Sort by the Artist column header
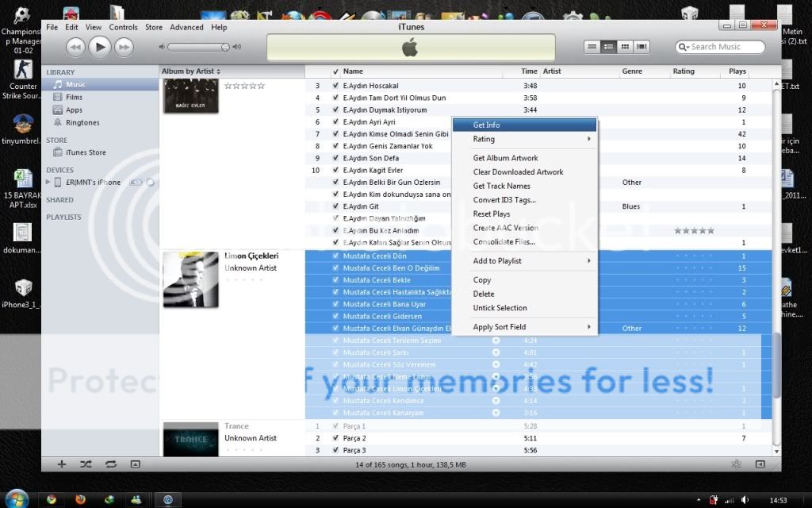The image size is (812, 508). click(580, 71)
